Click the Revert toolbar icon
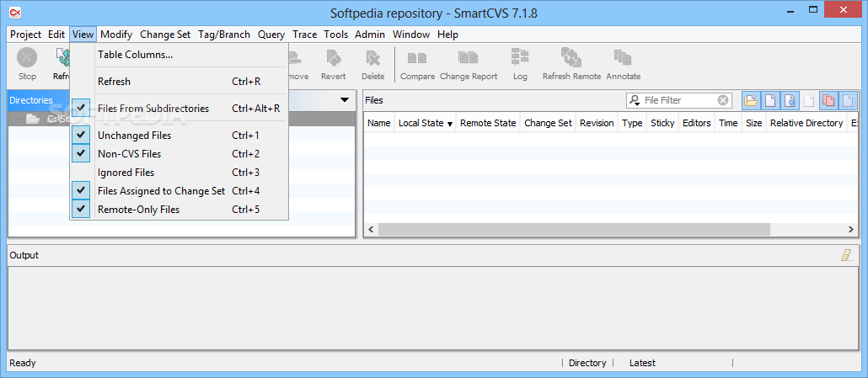Screen dimensions: 868x378 333,58
